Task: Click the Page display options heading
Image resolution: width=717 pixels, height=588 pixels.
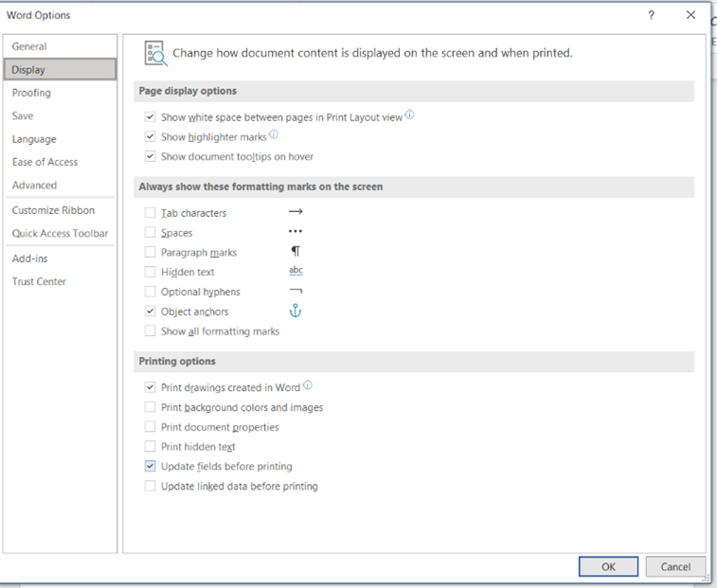Action: pyautogui.click(x=188, y=91)
